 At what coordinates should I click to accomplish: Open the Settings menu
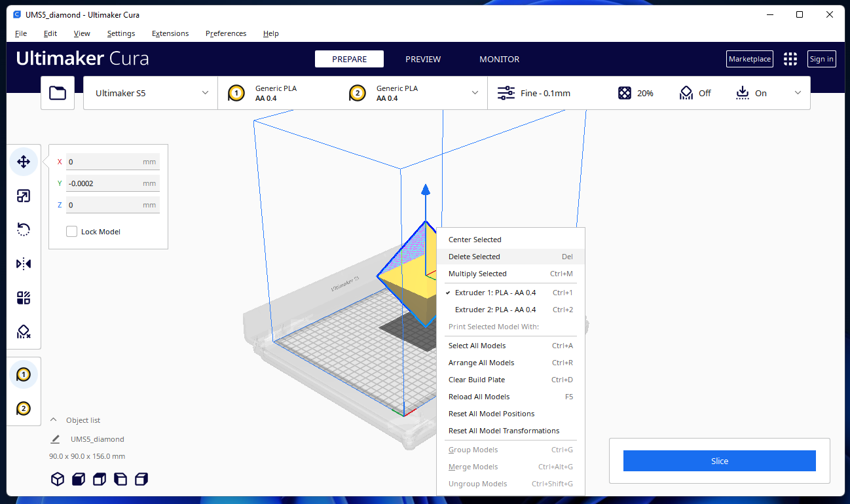(x=121, y=33)
